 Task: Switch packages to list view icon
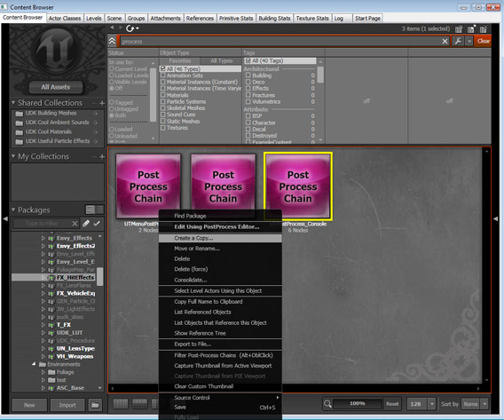91,210
